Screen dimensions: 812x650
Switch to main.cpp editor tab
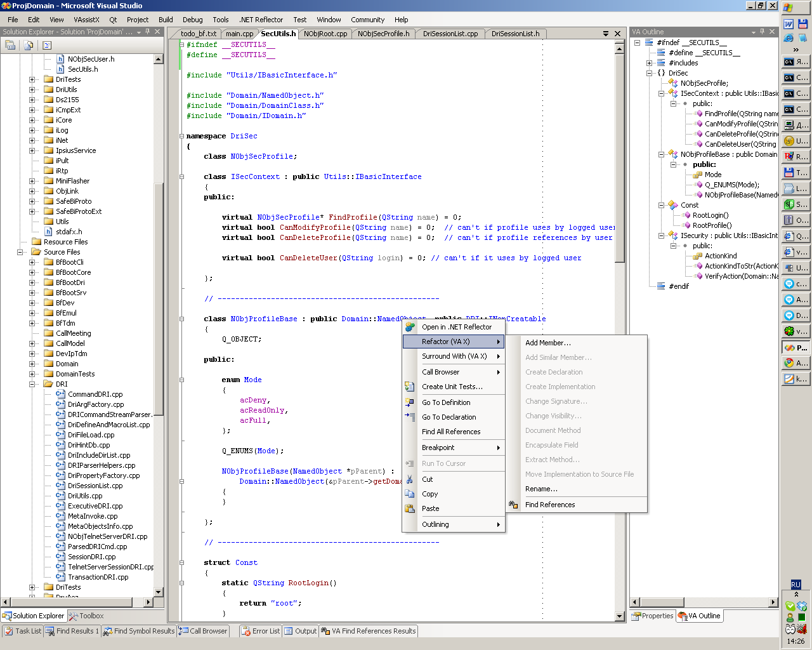(x=239, y=34)
